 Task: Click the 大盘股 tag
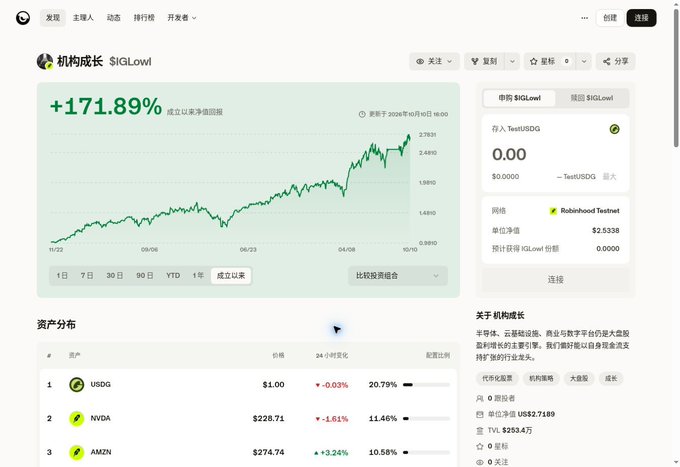(579, 379)
